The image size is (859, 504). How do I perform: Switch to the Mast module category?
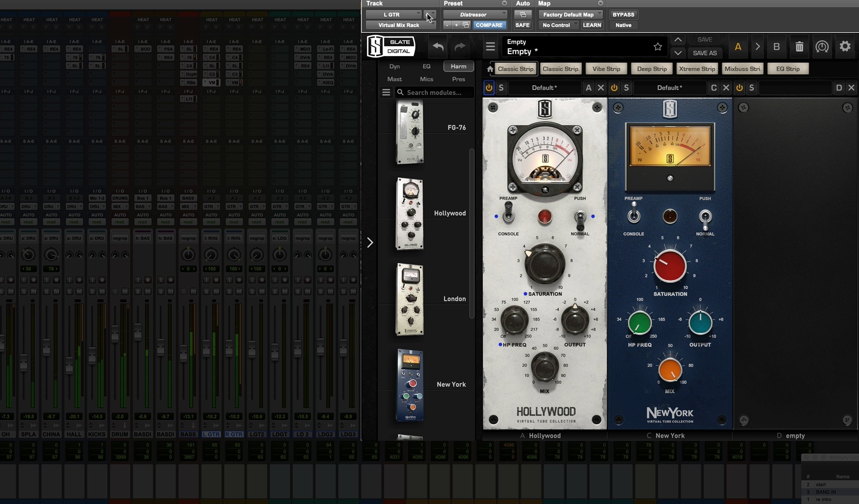394,79
